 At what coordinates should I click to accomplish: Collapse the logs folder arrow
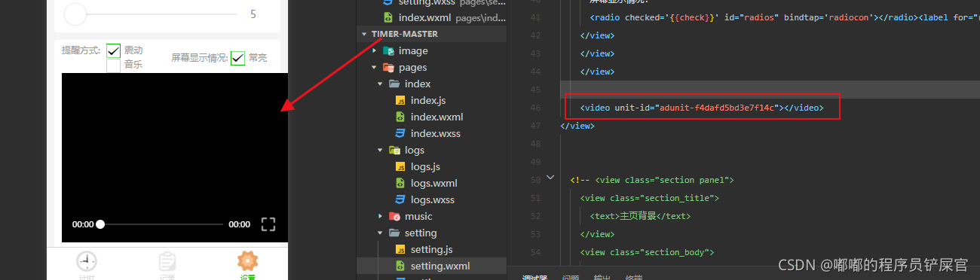click(x=381, y=150)
